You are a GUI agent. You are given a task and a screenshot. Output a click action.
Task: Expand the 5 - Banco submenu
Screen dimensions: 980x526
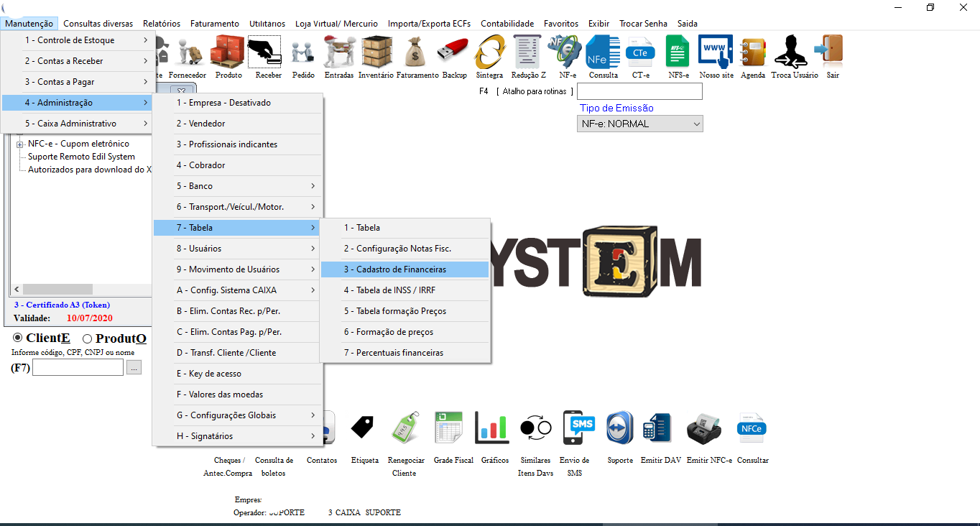[237, 186]
